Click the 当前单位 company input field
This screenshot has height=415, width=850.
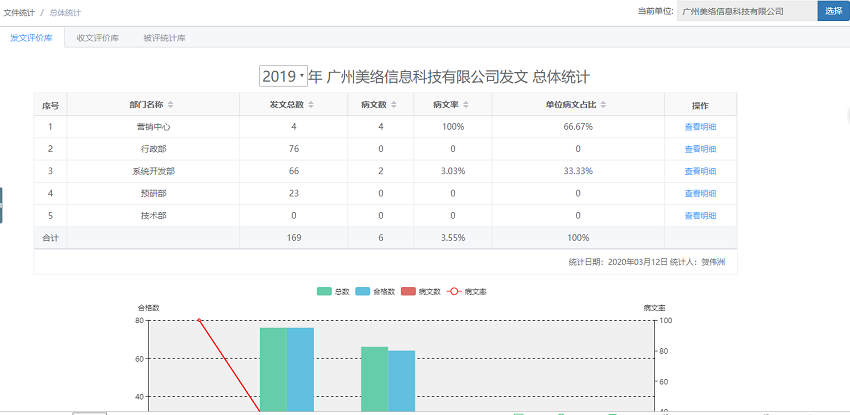click(746, 11)
